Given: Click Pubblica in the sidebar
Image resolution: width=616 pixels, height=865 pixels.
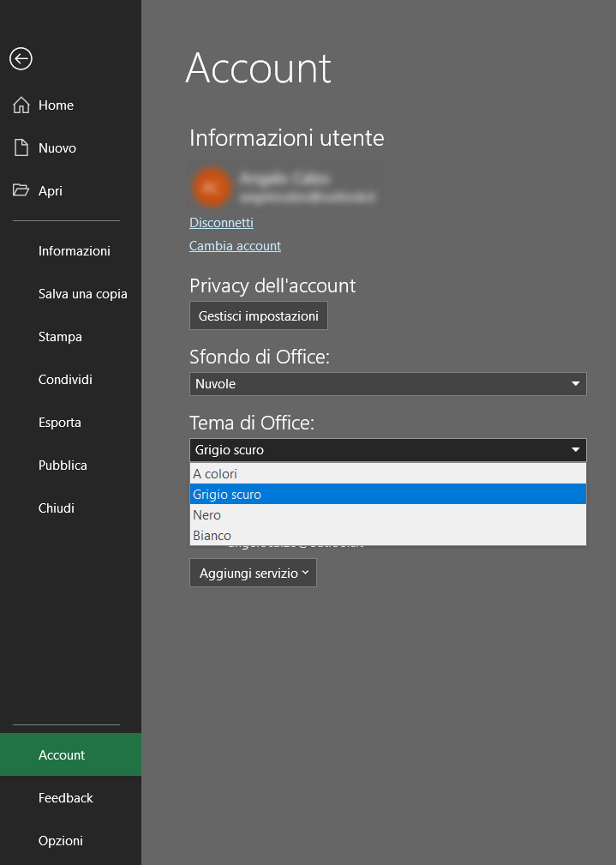Looking at the screenshot, I should click(x=70, y=465).
